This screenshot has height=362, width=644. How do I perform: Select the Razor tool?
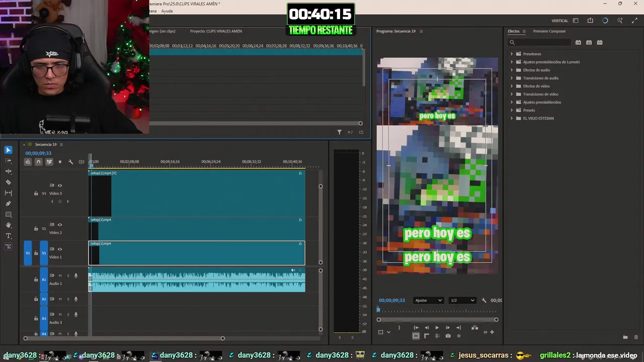click(x=8, y=182)
